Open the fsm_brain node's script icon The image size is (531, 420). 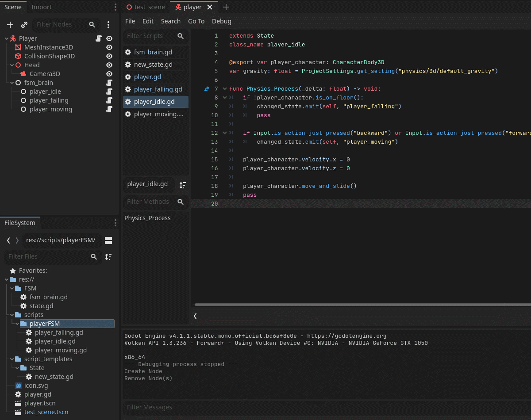click(x=109, y=83)
